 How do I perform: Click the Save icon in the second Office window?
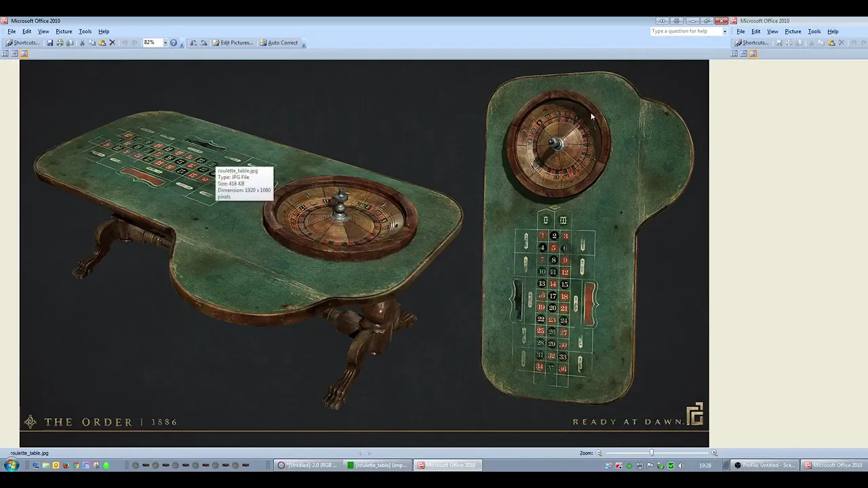(779, 43)
